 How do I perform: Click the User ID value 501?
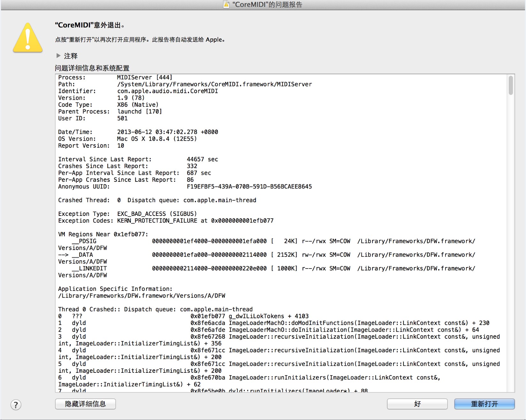(x=122, y=118)
